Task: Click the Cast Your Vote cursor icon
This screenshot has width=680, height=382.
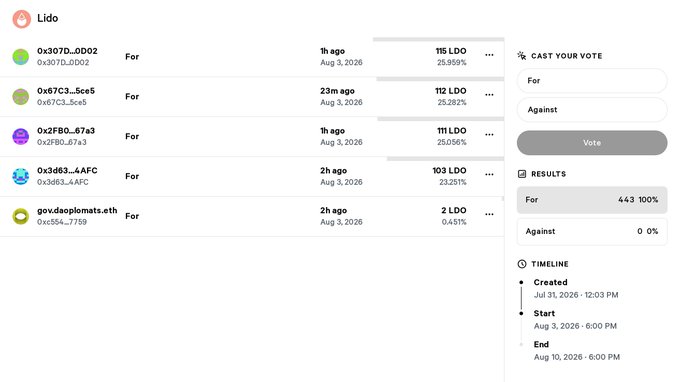Action: pyautogui.click(x=522, y=56)
